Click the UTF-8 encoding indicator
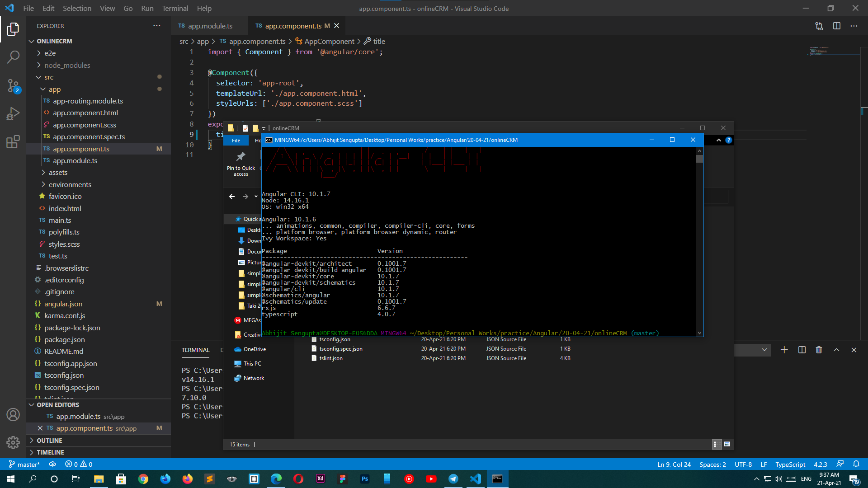The height and width of the screenshot is (488, 868). tap(743, 464)
